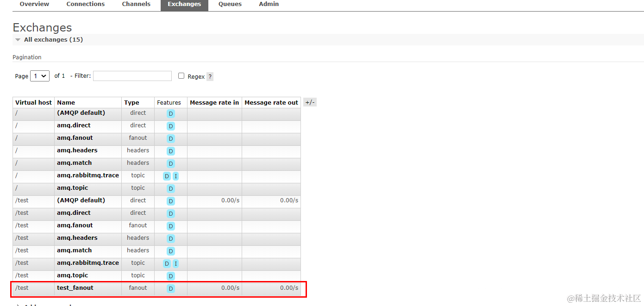
Task: Open amq.headers exchange in /test vhost
Action: pyautogui.click(x=77, y=238)
